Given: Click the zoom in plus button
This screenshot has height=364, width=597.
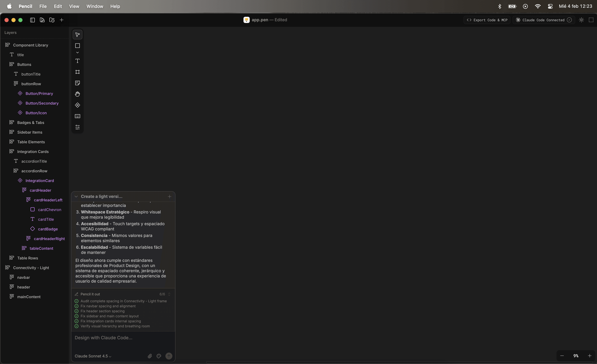Looking at the screenshot, I should click(x=590, y=356).
